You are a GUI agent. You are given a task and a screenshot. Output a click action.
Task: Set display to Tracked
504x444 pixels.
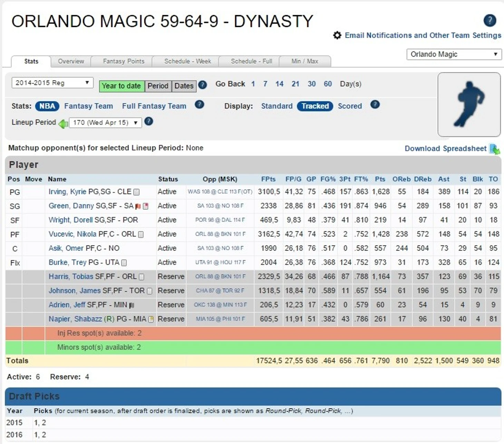[x=315, y=106]
